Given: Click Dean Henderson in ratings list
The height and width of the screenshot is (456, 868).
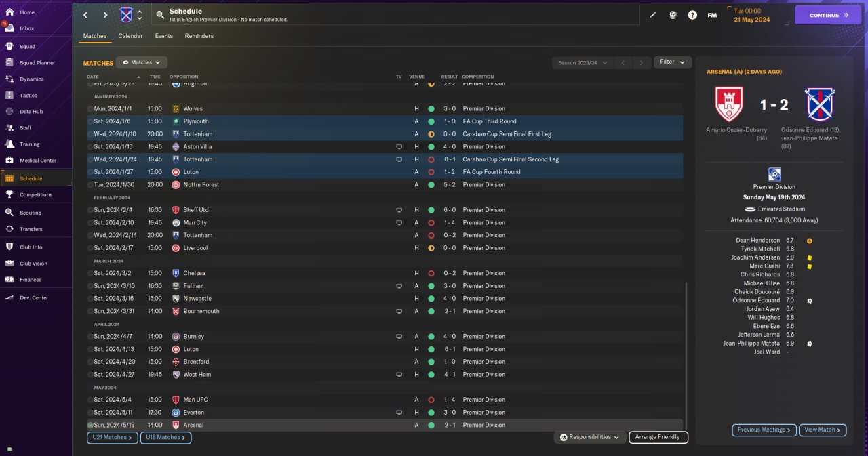Looking at the screenshot, I should 758,241.
